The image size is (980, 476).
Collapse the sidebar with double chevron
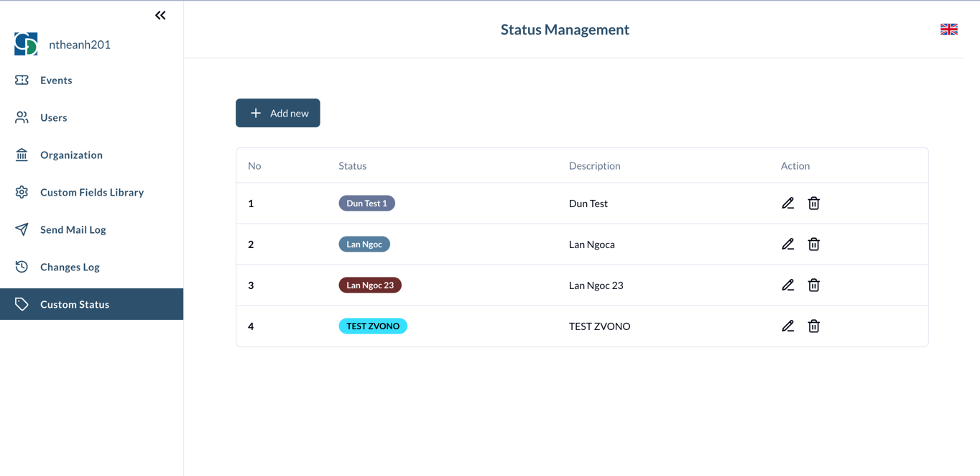point(160,15)
